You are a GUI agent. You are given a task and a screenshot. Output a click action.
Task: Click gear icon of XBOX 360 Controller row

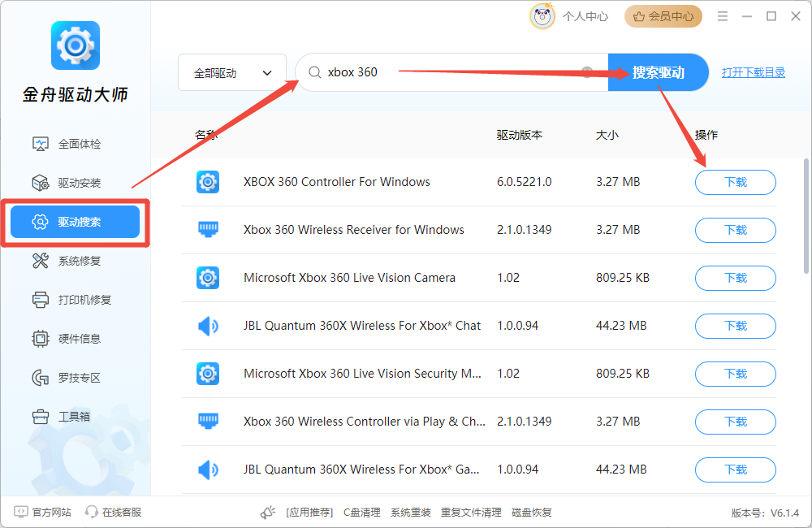pos(208,182)
